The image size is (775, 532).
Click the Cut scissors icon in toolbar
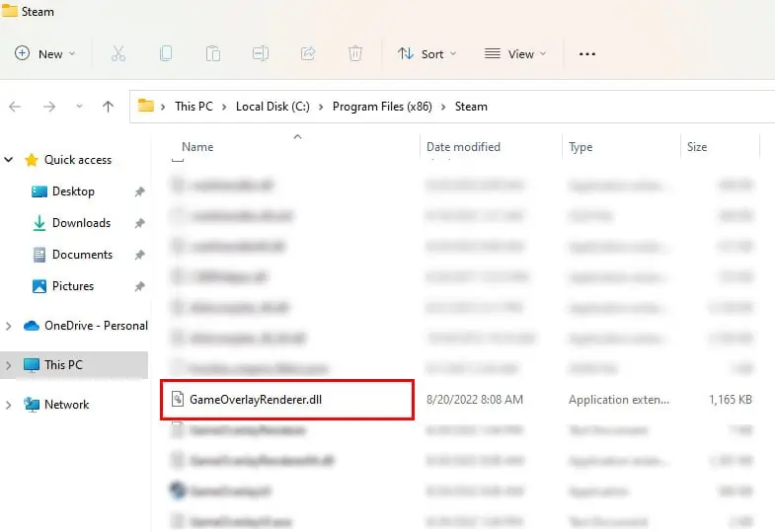[118, 53]
